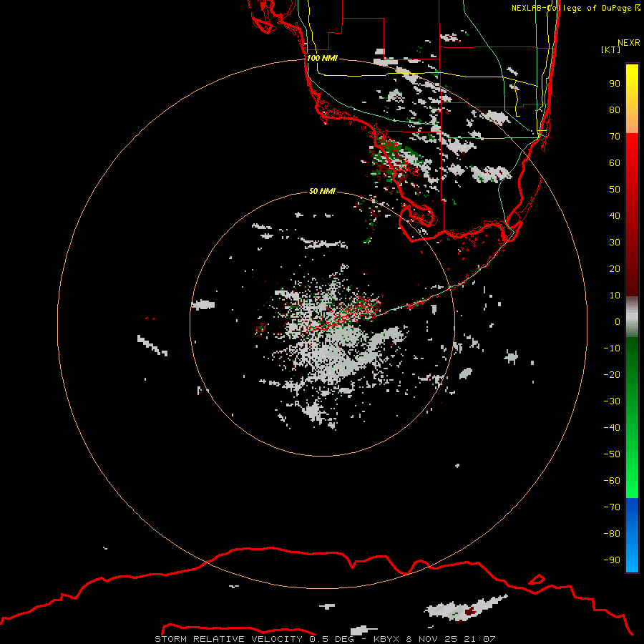Viewport: 644px width, 644px height.
Task: Click the NEXLAB-College of DuPage title text
Action: [x=571, y=8]
